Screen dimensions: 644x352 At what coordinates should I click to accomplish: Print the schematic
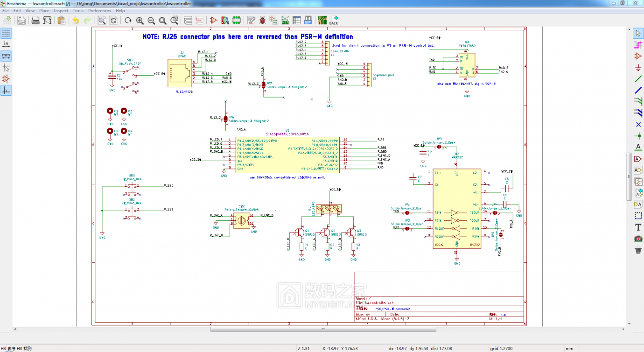tap(35, 20)
